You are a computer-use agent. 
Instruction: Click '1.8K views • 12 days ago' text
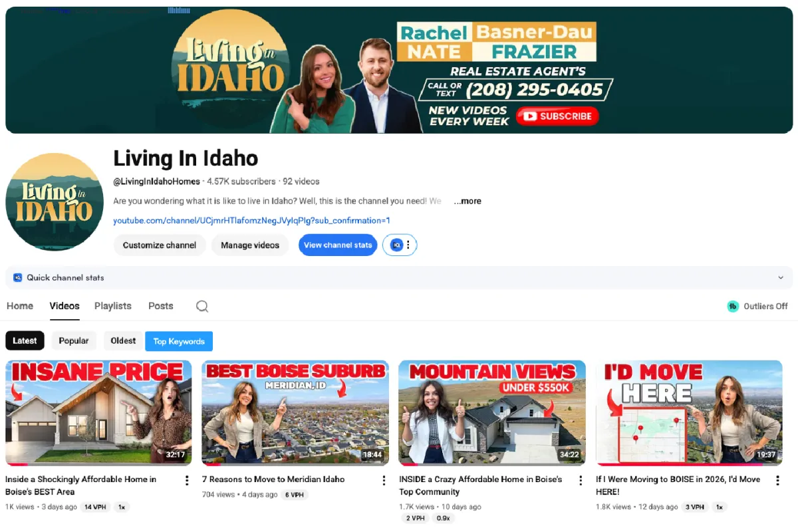(636, 507)
